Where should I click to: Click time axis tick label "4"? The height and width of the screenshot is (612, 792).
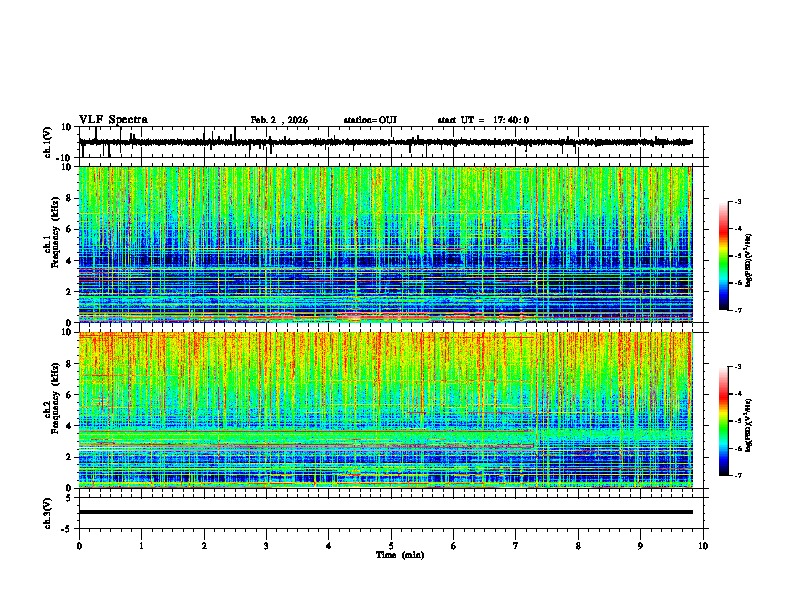pos(329,546)
